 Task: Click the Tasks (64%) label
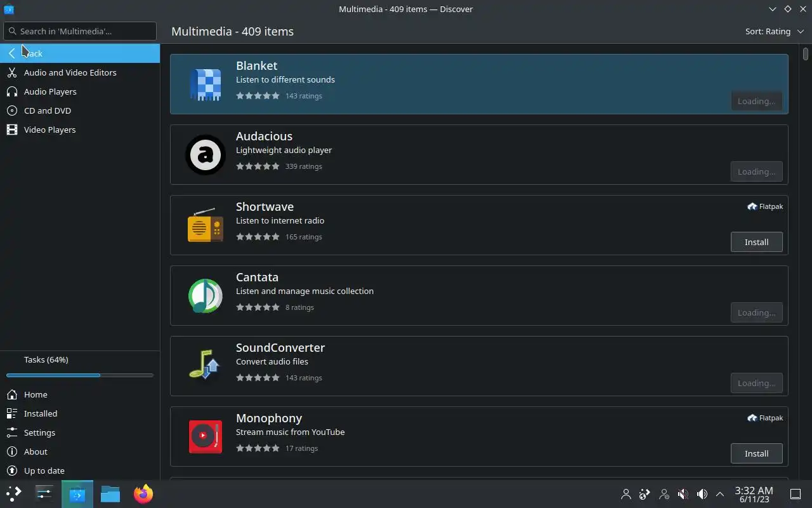(46, 359)
